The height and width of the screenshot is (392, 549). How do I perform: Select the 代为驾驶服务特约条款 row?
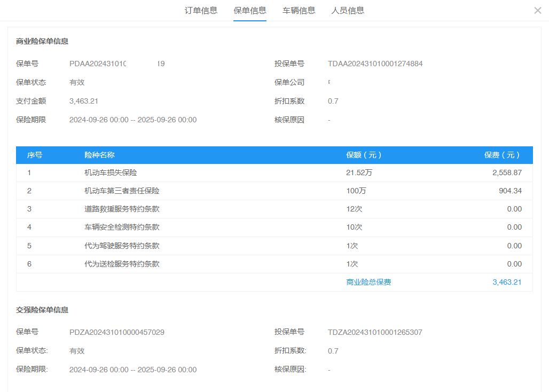[x=122, y=246]
